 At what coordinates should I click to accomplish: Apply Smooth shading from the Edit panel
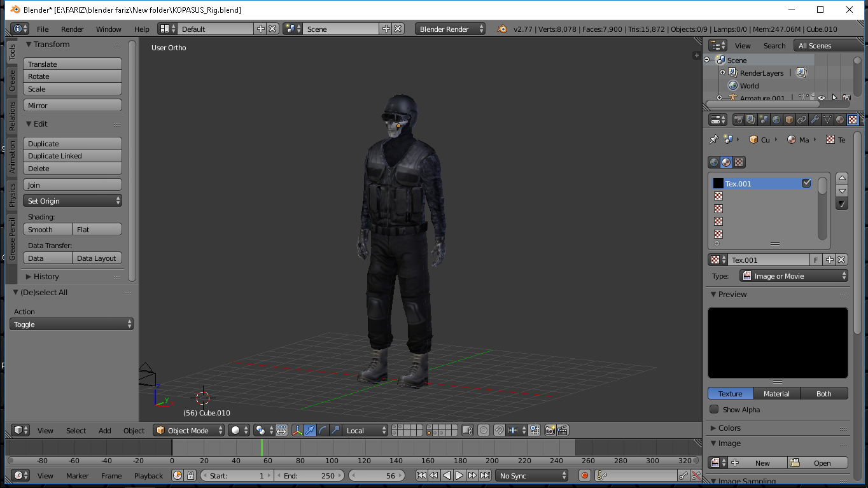[47, 229]
